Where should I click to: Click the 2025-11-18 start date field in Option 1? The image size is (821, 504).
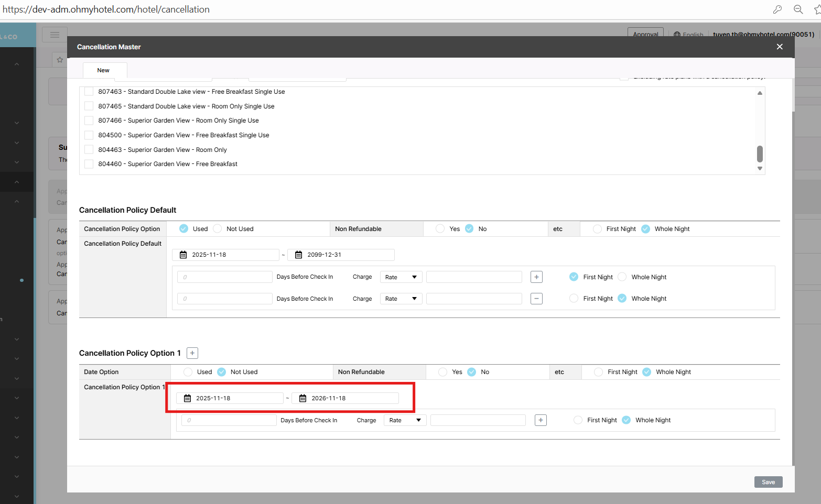click(x=230, y=398)
